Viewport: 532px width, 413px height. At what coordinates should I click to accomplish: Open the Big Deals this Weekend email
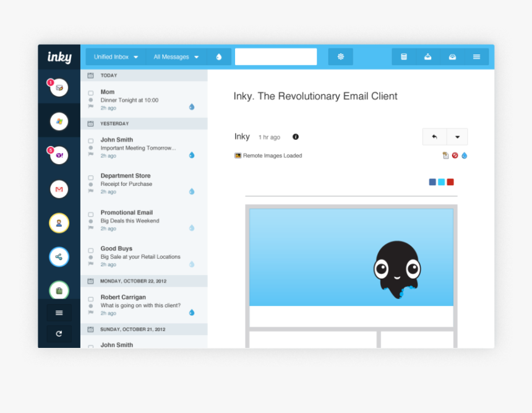pyautogui.click(x=144, y=220)
